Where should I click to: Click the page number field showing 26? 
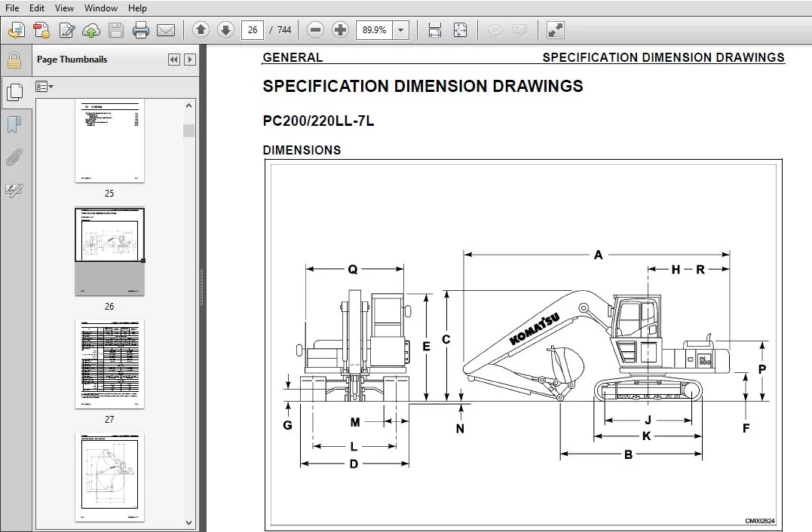tap(253, 30)
